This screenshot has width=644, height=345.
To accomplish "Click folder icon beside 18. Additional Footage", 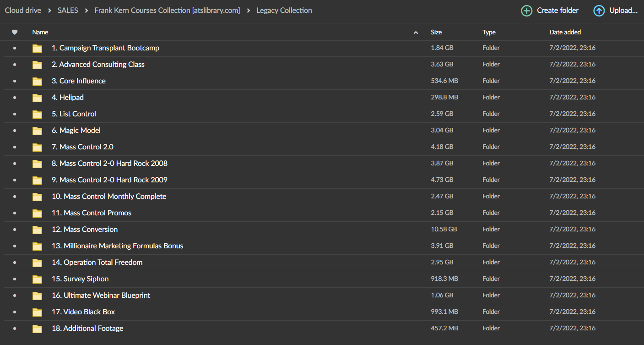I will coord(37,328).
